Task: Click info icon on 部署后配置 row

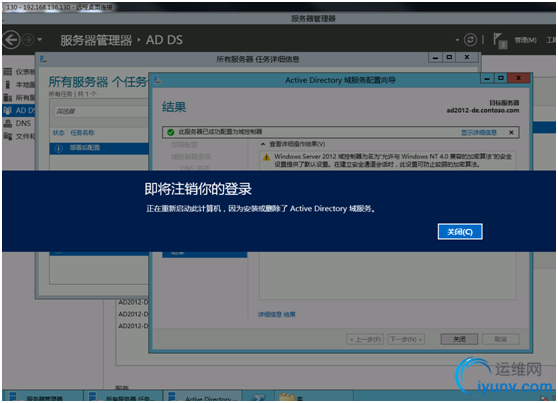Action: 58,148
